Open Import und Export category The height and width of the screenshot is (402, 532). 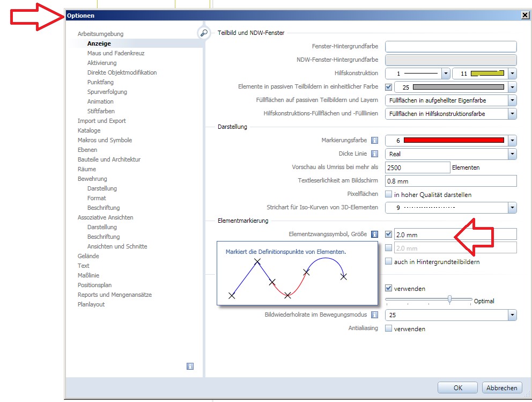(102, 121)
